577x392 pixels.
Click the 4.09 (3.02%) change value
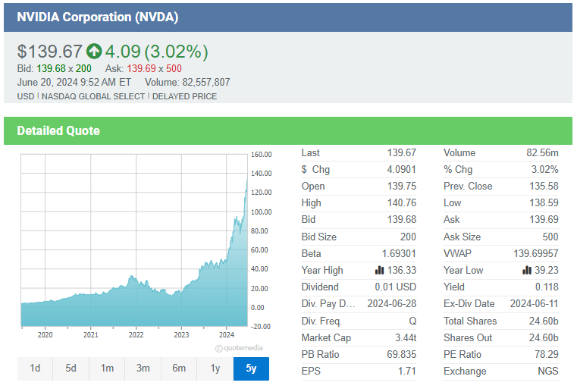[x=156, y=51]
